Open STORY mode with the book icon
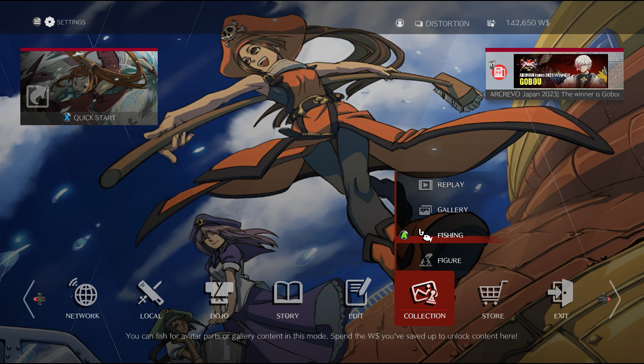This screenshot has height=364, width=644. click(x=287, y=292)
